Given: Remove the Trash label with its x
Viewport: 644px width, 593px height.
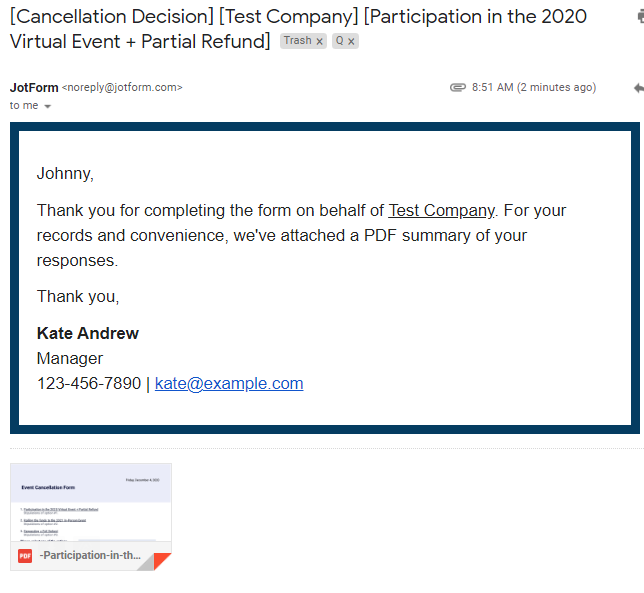Looking at the screenshot, I should coord(320,41).
